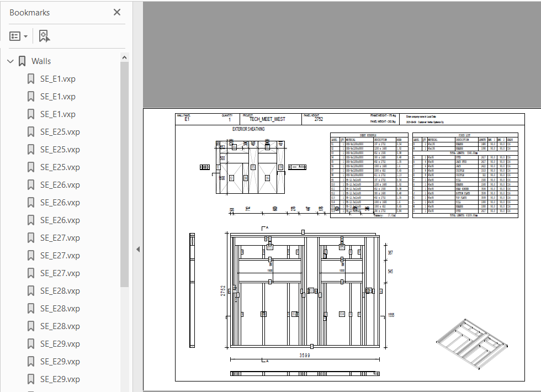Open the first SE_E1.vxp bookmark
Image resolution: width=541 pixels, height=392 pixels.
point(58,79)
